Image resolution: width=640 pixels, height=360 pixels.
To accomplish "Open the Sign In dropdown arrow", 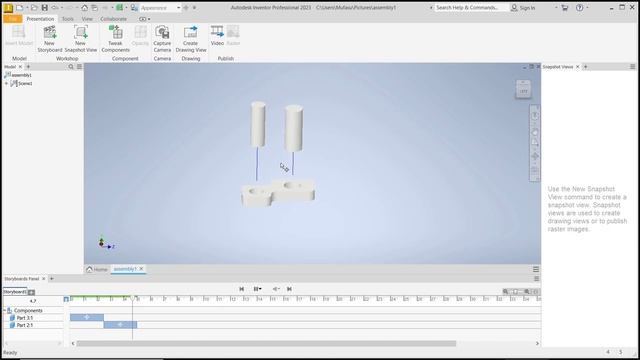I will tap(556, 8).
